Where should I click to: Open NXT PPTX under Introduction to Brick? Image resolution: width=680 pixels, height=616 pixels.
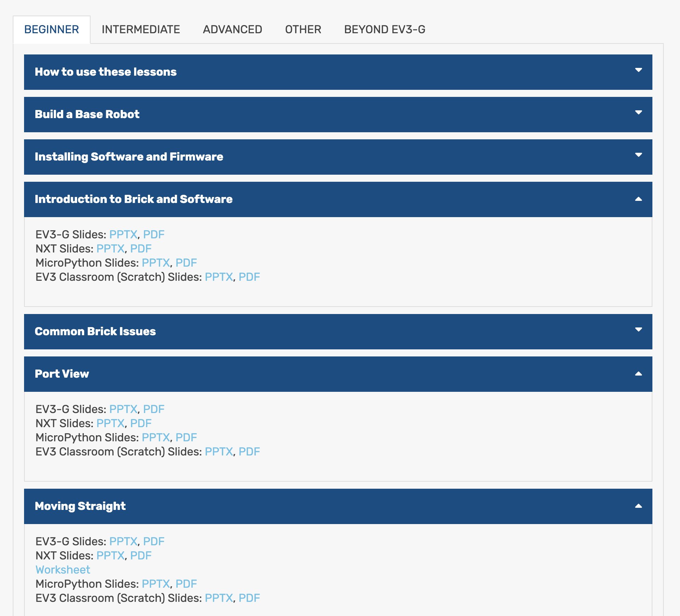click(110, 249)
